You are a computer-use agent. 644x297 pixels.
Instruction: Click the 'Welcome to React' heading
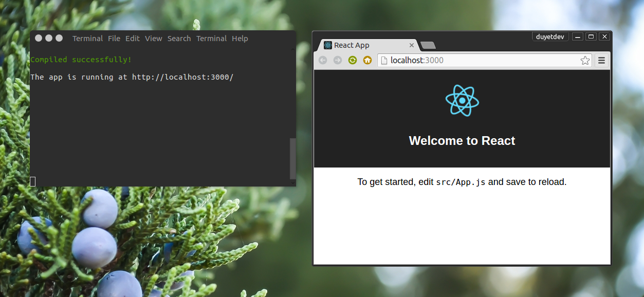462,141
